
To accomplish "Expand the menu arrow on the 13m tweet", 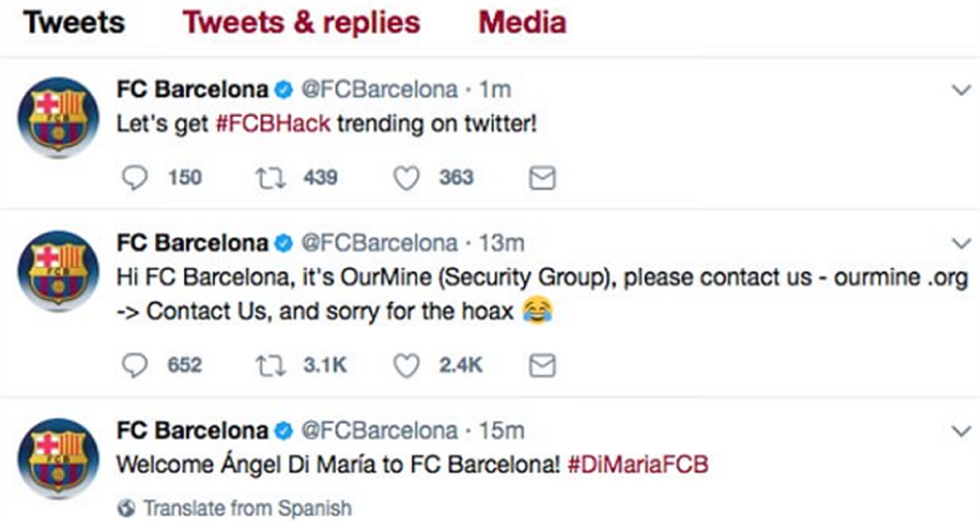I will tap(961, 244).
